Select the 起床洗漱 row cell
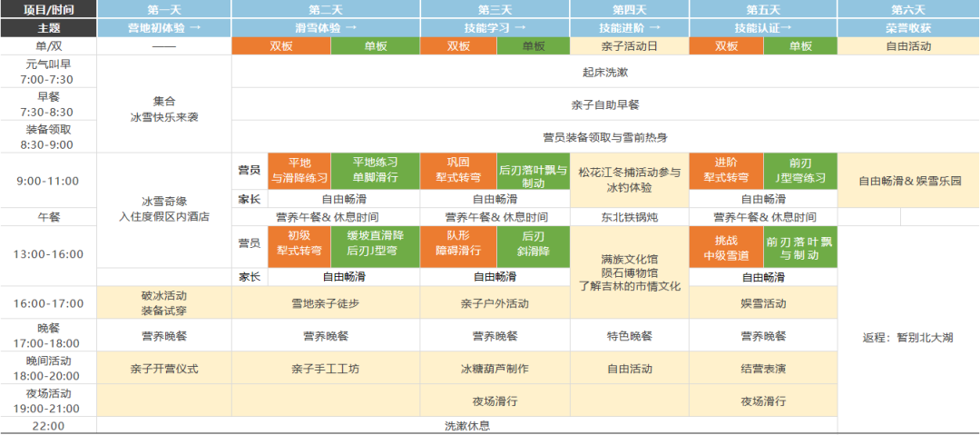The width and height of the screenshot is (980, 435). [605, 71]
